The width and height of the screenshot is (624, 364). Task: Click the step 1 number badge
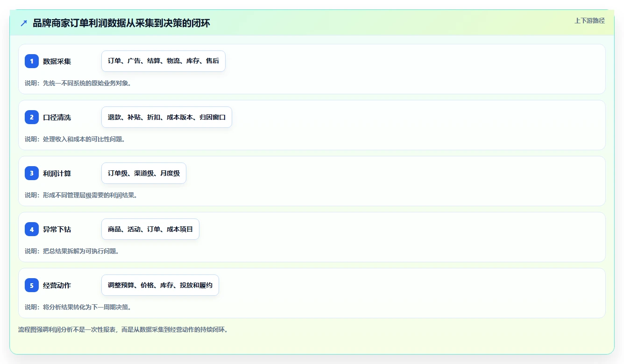click(32, 61)
